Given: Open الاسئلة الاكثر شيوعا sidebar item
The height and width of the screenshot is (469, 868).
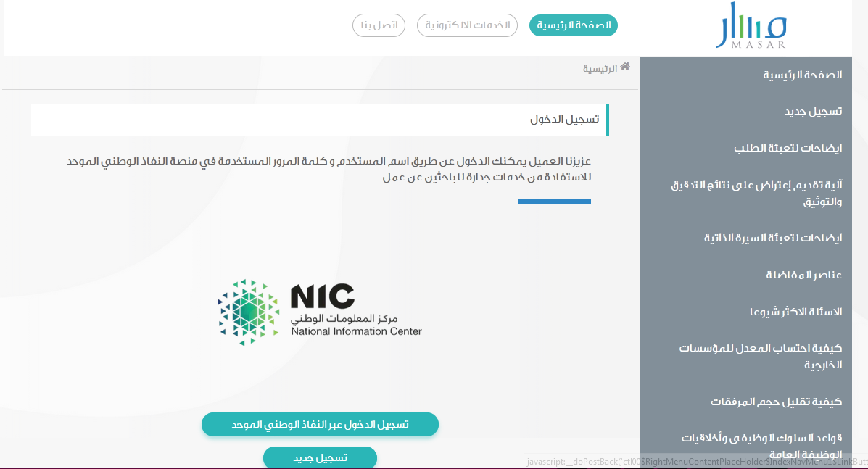Looking at the screenshot, I should click(795, 312).
